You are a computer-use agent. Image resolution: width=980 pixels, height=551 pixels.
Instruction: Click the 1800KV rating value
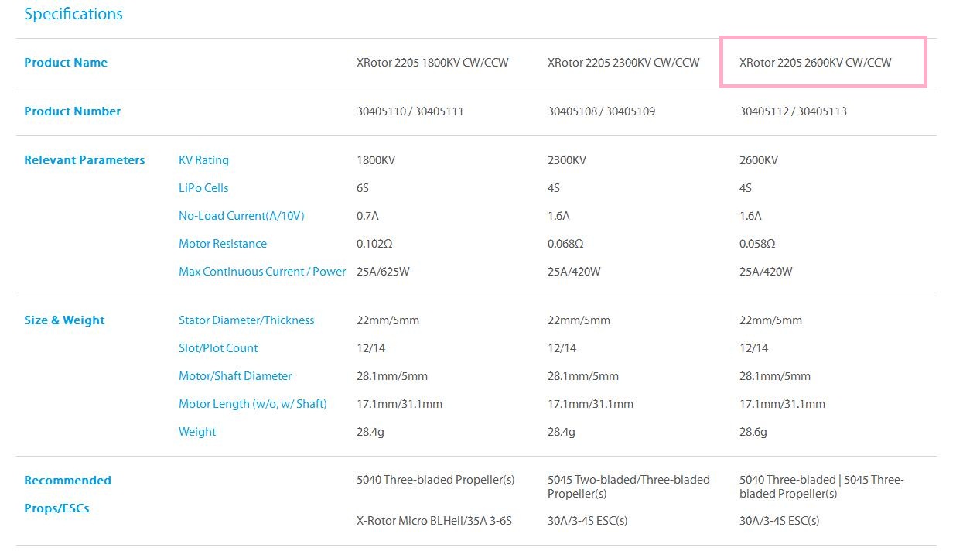point(376,160)
